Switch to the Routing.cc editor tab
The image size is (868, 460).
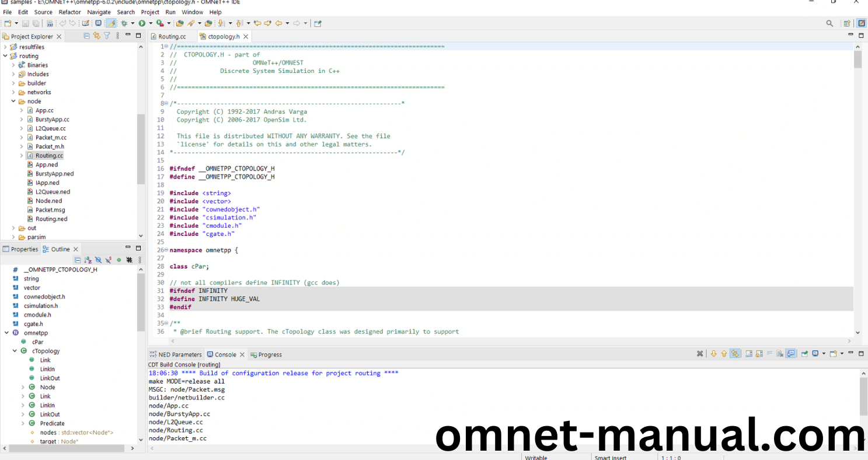172,36
